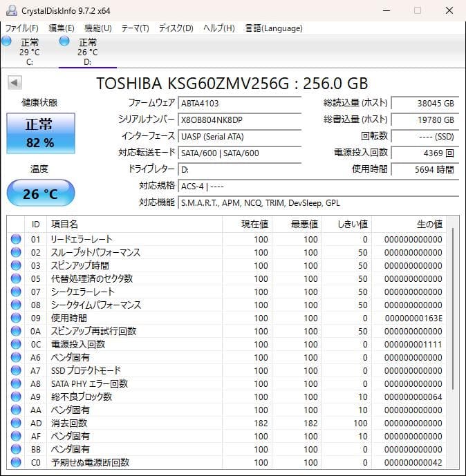The height and width of the screenshot is (476, 466).
Task: Click the disk title TOSHIBA KSG60ZMV256G
Action: click(x=232, y=84)
